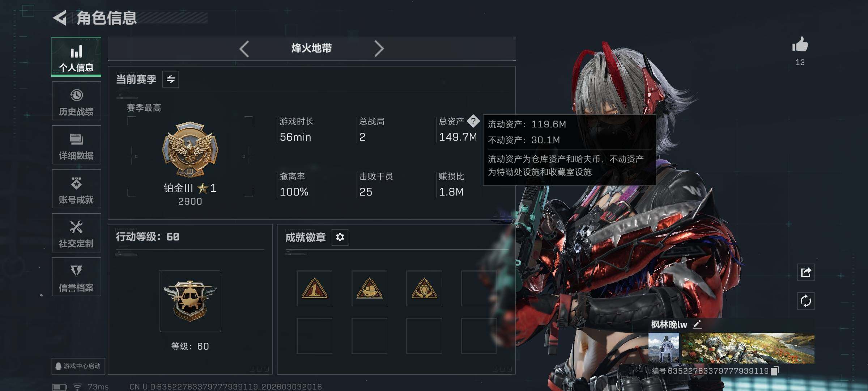Viewport: 868px width, 391px height.
Task: Toggle season view beside 当前赛季
Action: [x=171, y=79]
